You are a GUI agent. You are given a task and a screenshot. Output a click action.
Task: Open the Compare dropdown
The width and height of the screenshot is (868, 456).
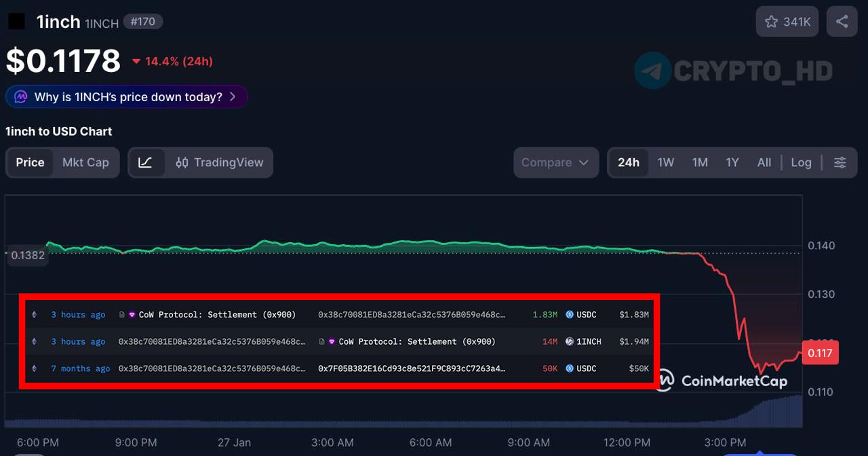556,163
